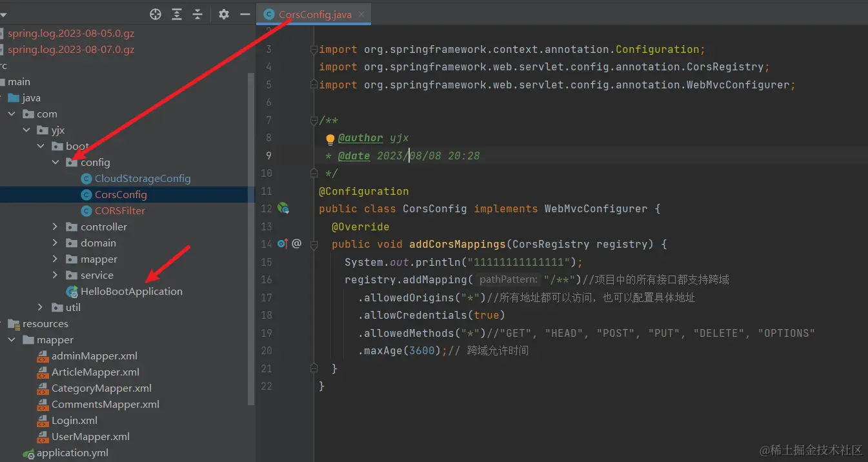Collapse the config folder

tap(56, 163)
